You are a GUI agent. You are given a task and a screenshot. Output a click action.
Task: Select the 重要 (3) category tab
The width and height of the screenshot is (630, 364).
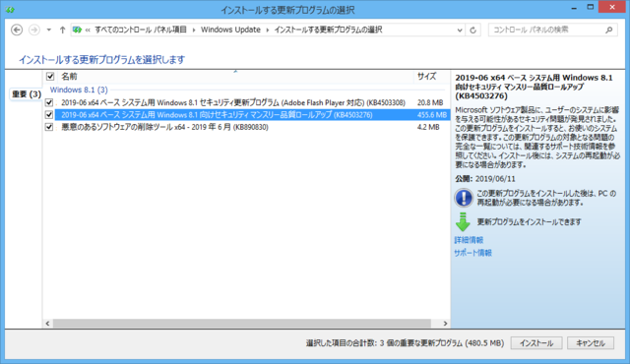coord(27,94)
